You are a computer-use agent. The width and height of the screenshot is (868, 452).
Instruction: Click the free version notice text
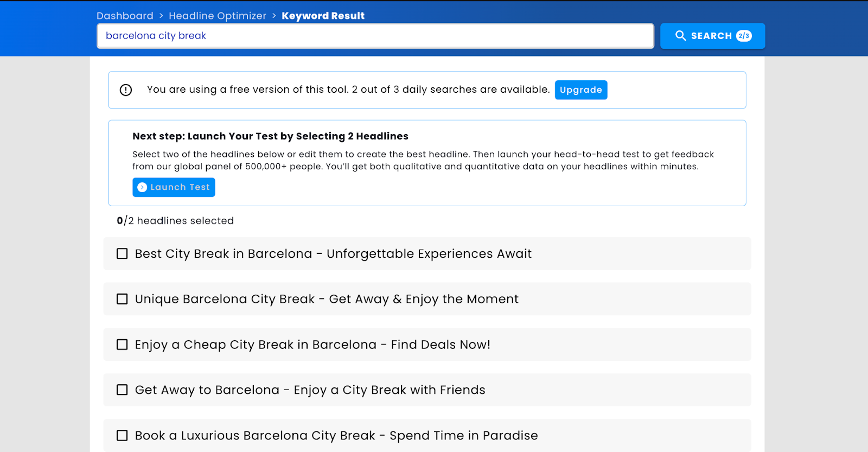pos(348,90)
